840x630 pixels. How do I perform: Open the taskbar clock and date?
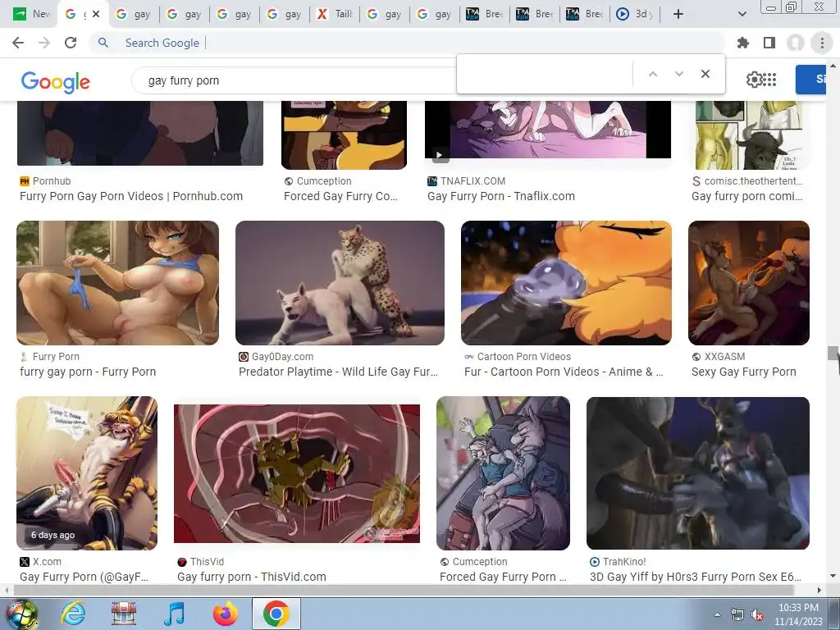[798, 614]
